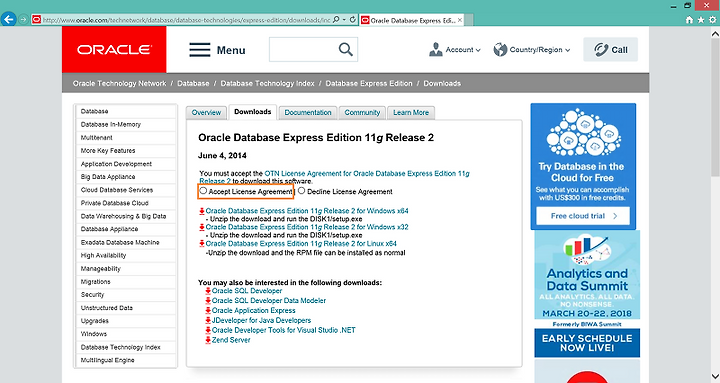Click the Free cloud trial button
The width and height of the screenshot is (720, 383).
pos(583,216)
